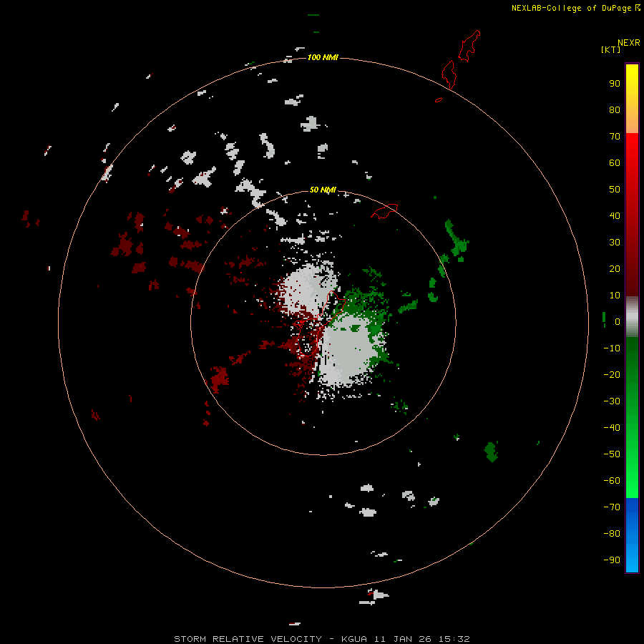Click the 60 value on velocity scale

(615, 162)
